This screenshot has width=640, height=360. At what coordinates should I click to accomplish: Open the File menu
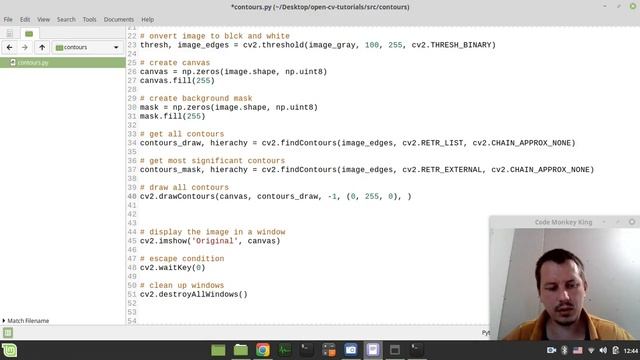(8, 19)
